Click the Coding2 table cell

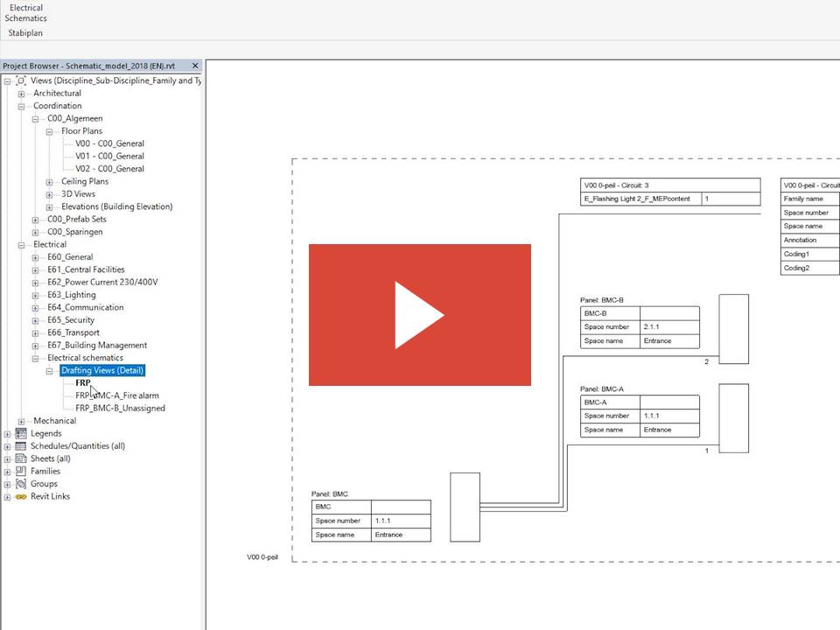coord(810,268)
